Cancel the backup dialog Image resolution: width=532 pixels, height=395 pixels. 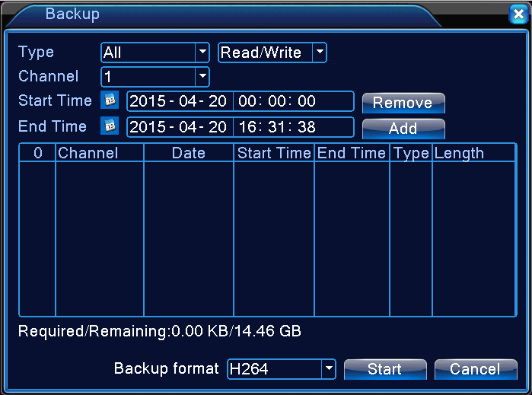(475, 369)
